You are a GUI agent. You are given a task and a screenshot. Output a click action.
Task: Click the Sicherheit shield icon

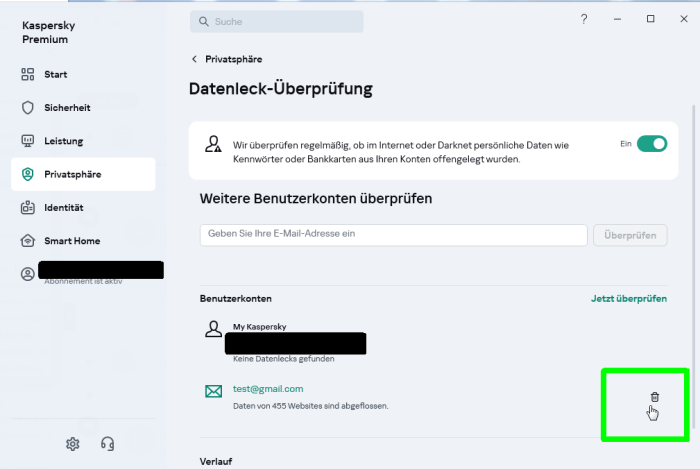[x=28, y=108]
